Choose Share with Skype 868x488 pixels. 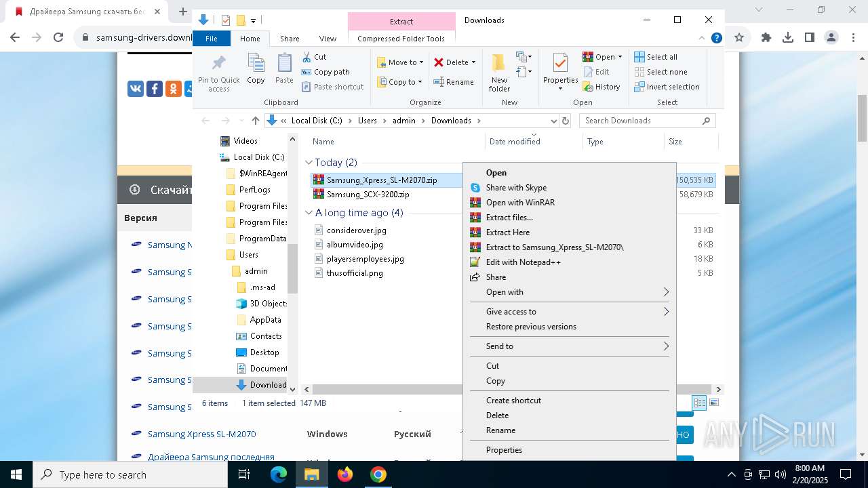pyautogui.click(x=570, y=188)
